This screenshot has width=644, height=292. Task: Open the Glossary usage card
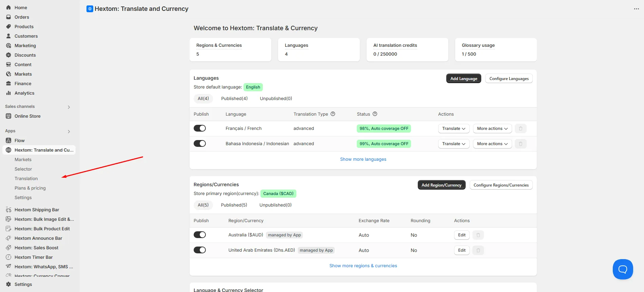click(496, 50)
